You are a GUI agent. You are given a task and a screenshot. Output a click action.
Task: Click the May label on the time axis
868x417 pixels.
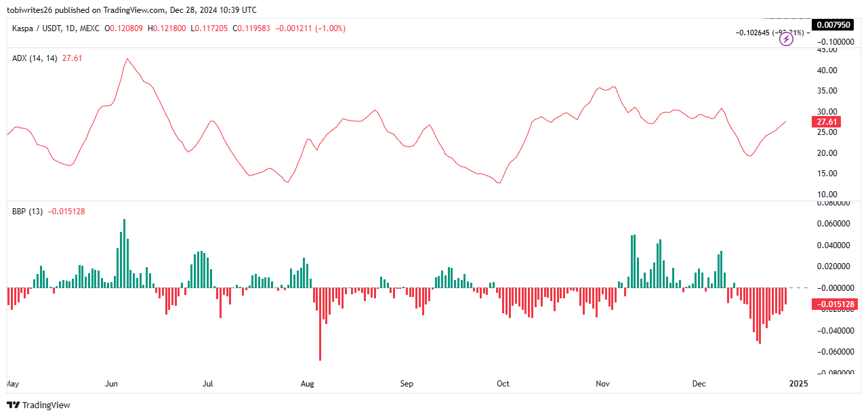pos(13,384)
